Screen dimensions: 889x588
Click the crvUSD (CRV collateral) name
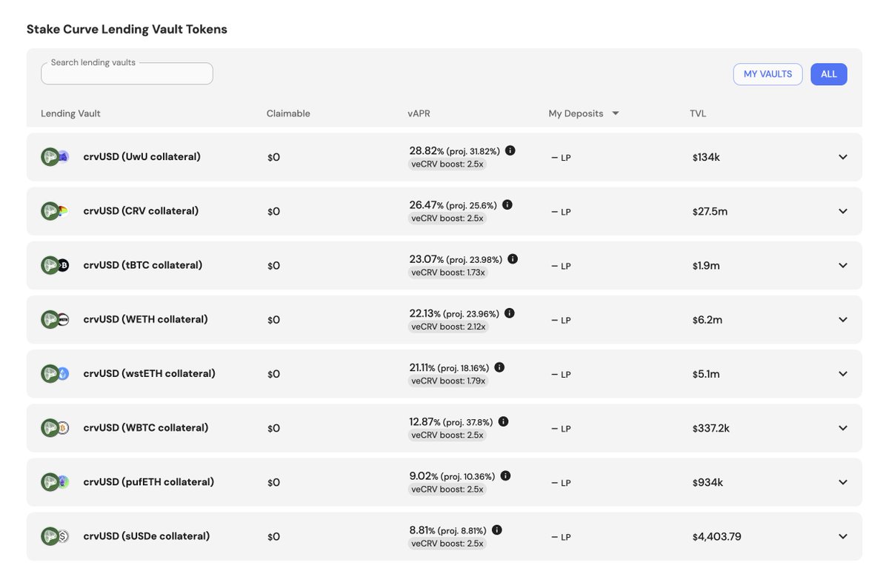click(x=141, y=211)
